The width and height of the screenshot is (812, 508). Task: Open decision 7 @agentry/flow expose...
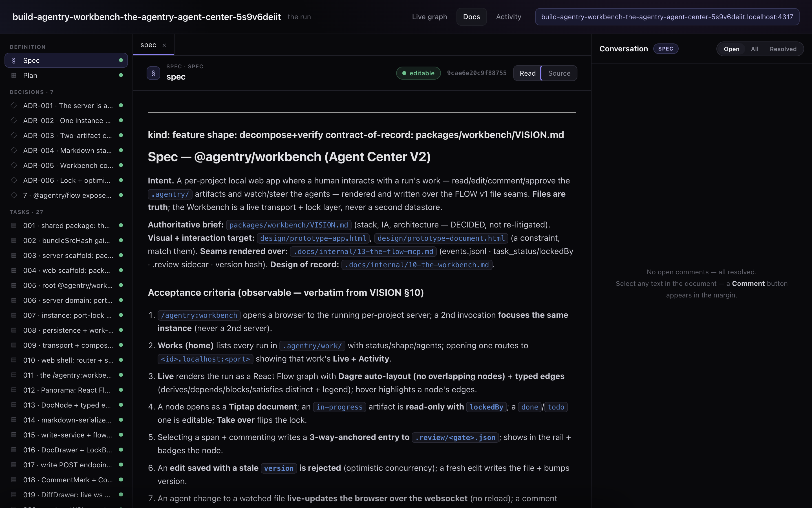pyautogui.click(x=66, y=195)
